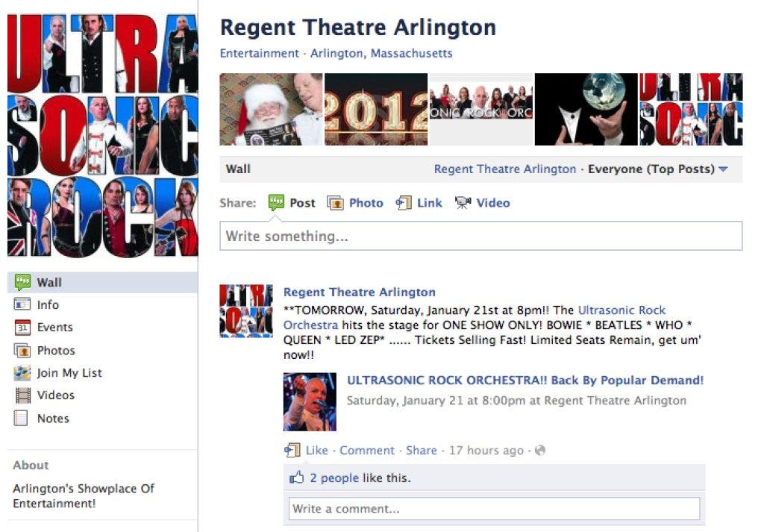
Task: Click the Photo share icon
Action: tap(335, 203)
